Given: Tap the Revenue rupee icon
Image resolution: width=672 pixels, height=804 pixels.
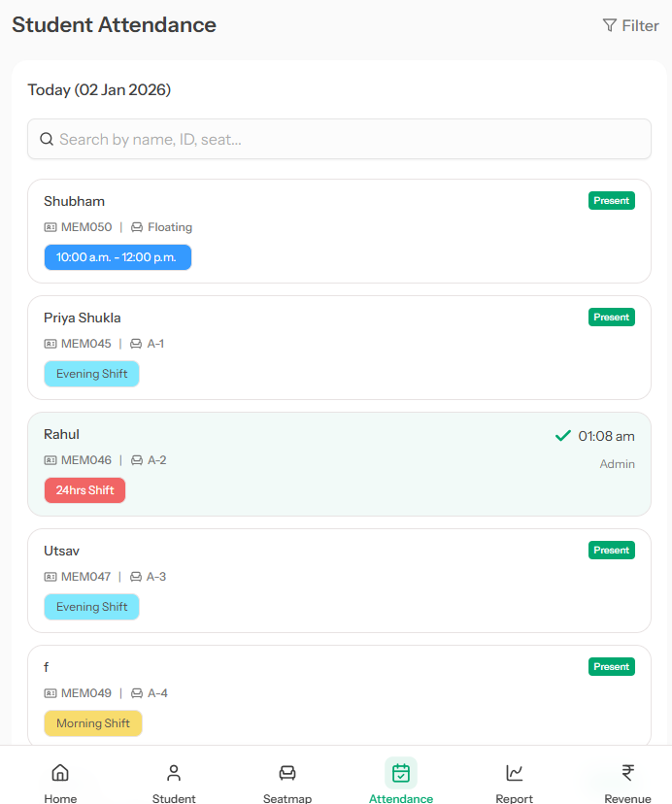Looking at the screenshot, I should pyautogui.click(x=627, y=773).
